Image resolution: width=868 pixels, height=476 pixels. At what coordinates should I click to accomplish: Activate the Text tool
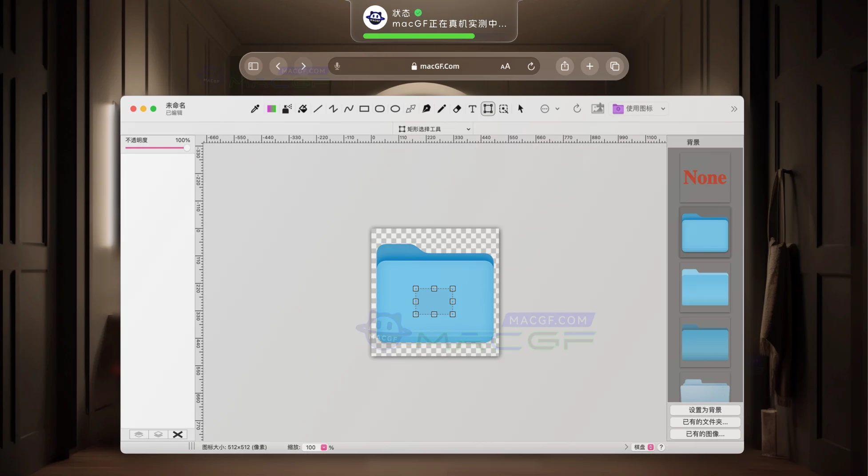pos(472,108)
